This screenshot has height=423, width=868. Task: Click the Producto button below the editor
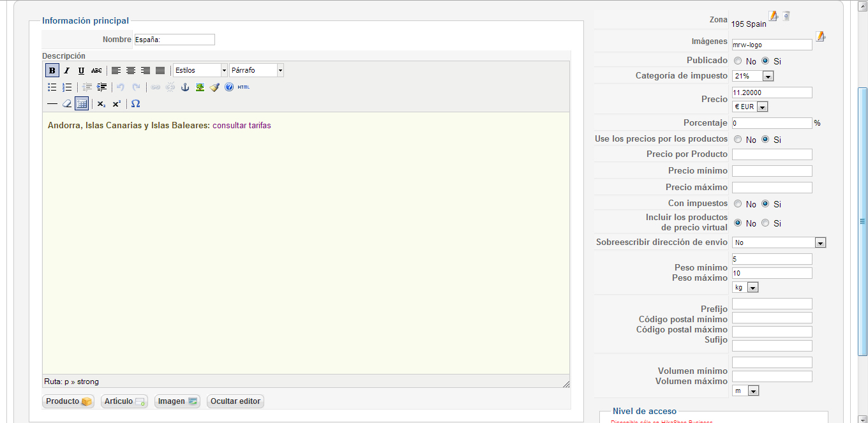(68, 401)
